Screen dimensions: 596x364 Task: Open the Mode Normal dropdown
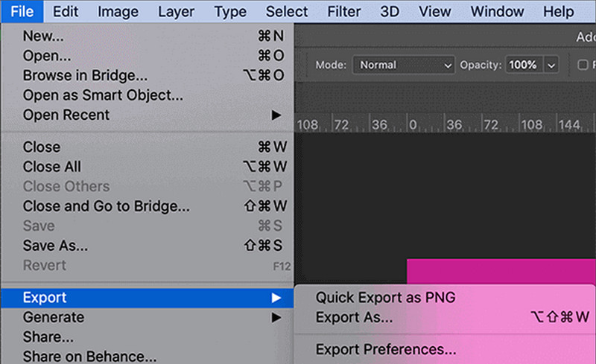[x=403, y=66]
